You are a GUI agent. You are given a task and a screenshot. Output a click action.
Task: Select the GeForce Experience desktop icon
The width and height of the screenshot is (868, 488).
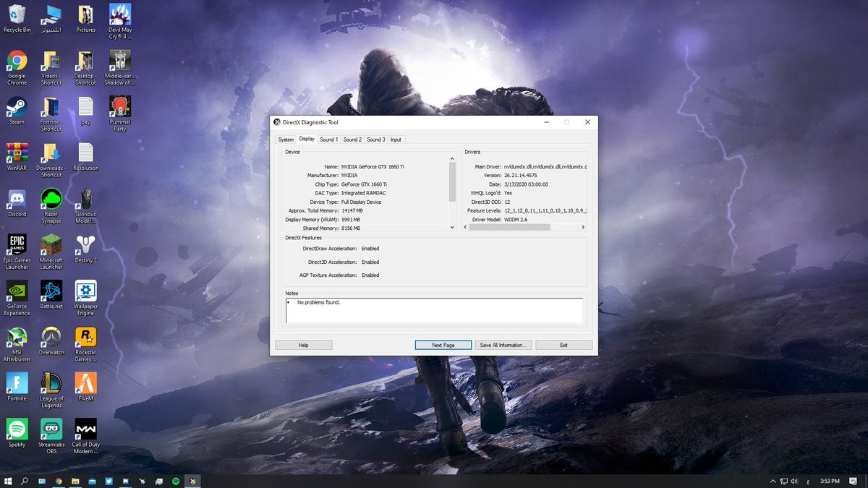pos(17,298)
